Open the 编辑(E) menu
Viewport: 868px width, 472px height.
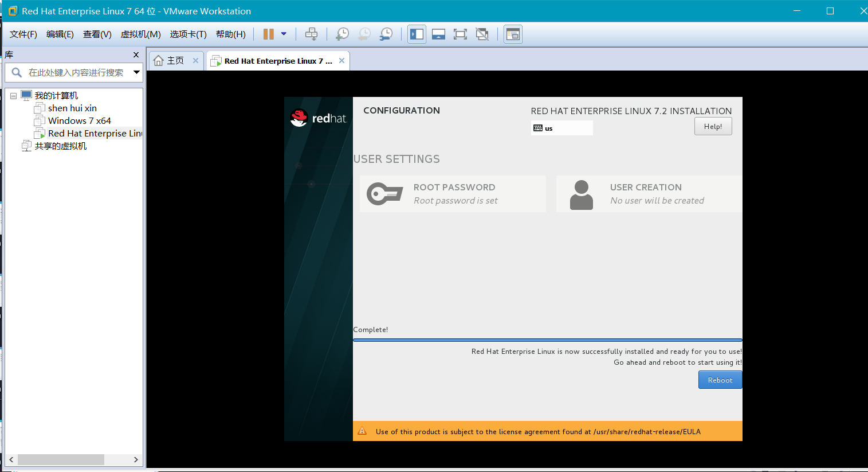(x=60, y=34)
